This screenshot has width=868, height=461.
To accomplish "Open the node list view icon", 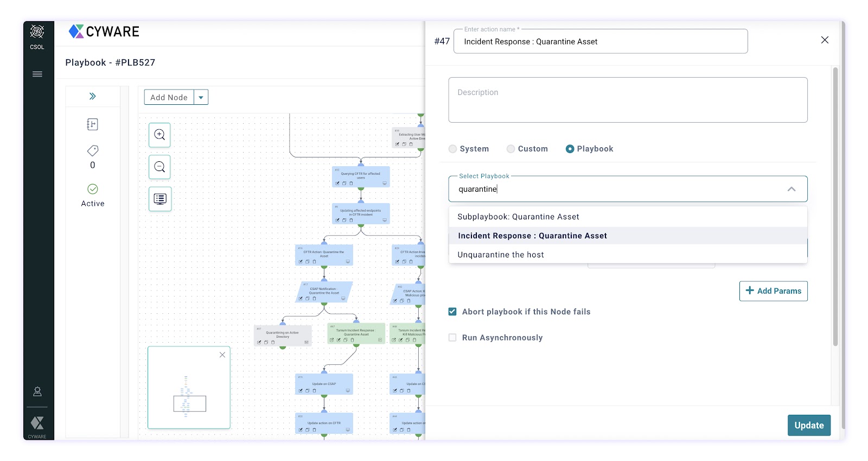I will (x=160, y=199).
